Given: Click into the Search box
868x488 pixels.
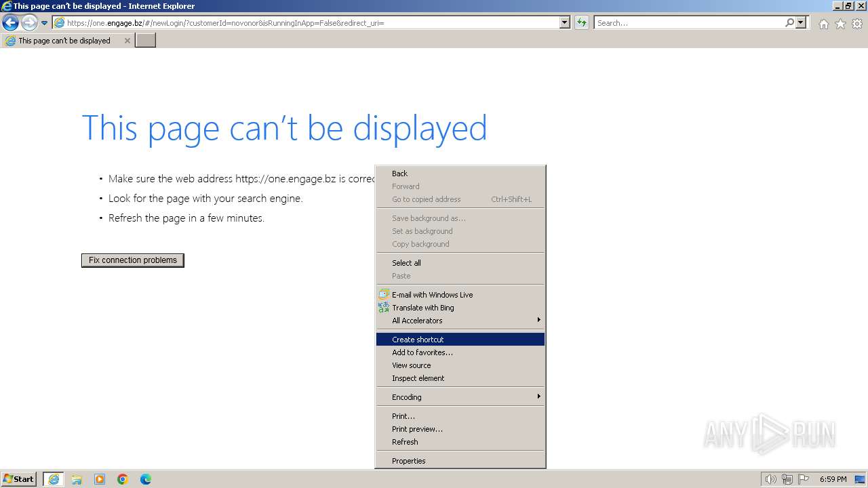Looking at the screenshot, I should click(689, 22).
